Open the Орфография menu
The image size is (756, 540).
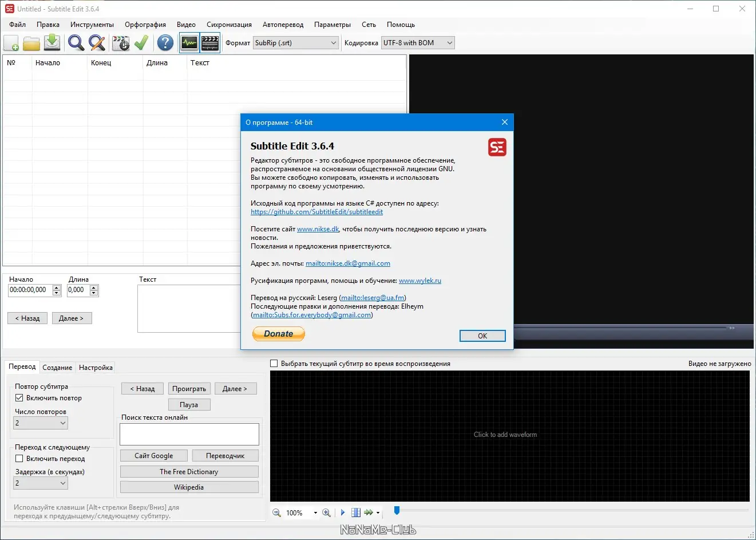point(145,25)
